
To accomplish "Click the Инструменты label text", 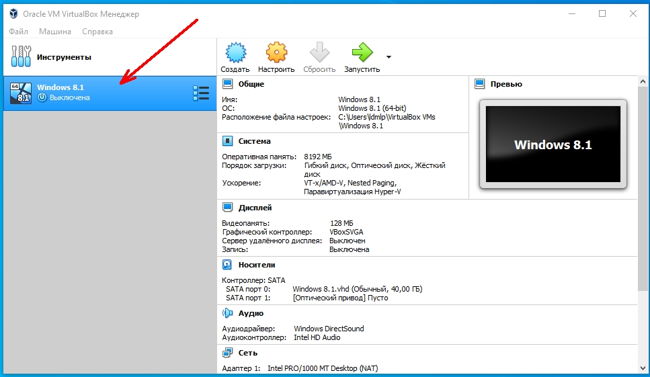I will click(64, 57).
